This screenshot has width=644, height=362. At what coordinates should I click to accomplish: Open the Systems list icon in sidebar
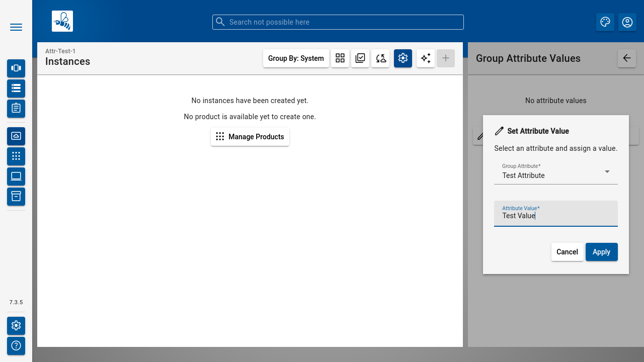pyautogui.click(x=16, y=88)
